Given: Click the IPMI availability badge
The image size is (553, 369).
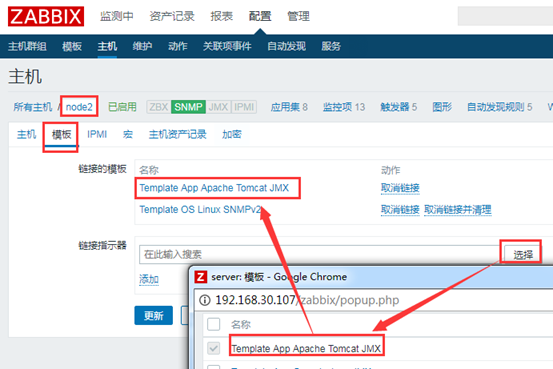Looking at the screenshot, I should [x=244, y=107].
